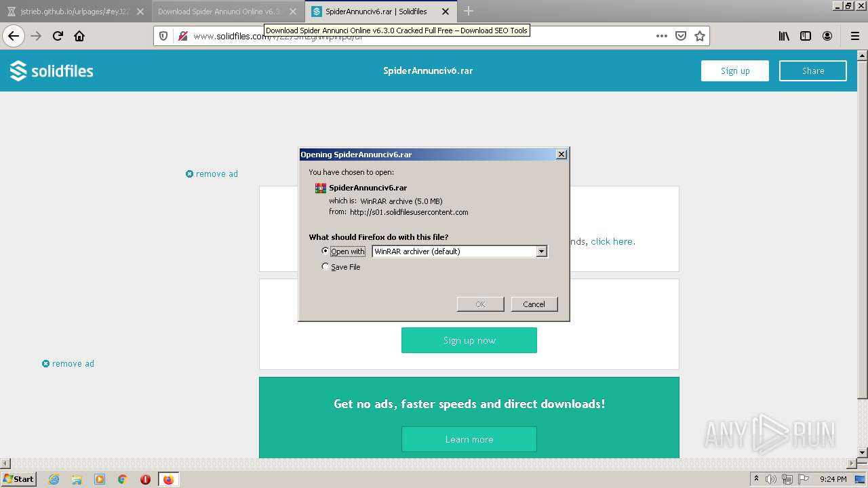This screenshot has height=488, width=868.
Task: Click the upper remove ad link
Action: click(x=212, y=174)
